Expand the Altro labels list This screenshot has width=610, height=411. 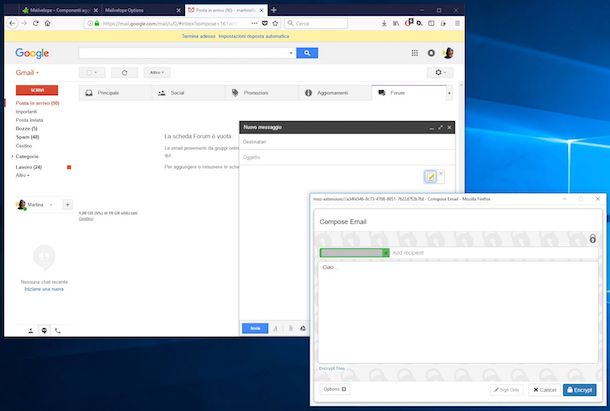pyautogui.click(x=23, y=176)
